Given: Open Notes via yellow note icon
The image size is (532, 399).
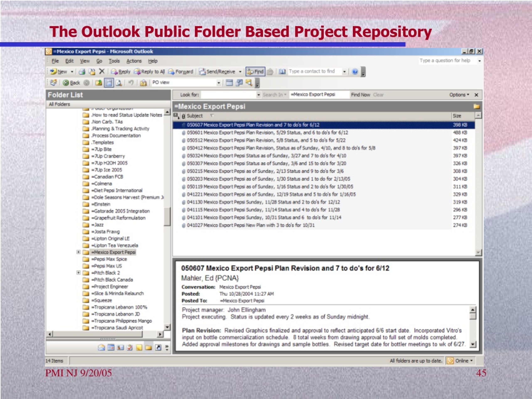Looking at the screenshot, I should pos(139,347).
